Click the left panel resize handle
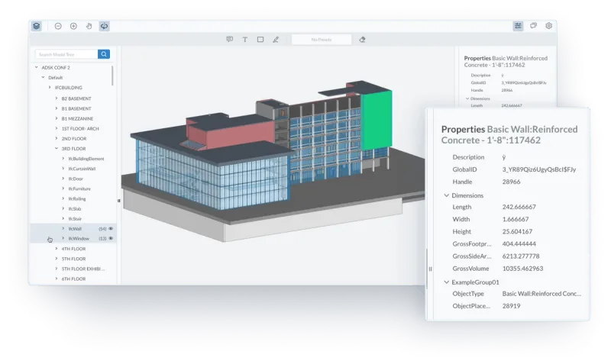Screen dimensions: 611x364 tap(119, 201)
